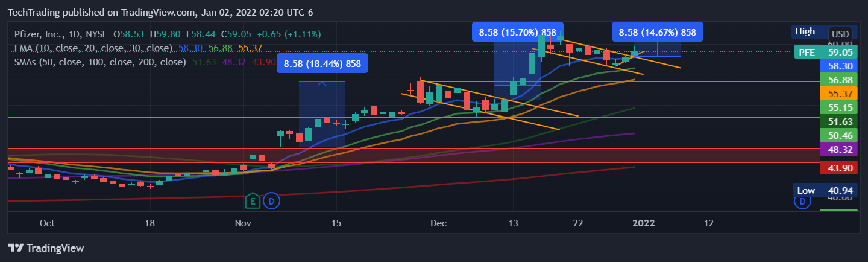Click the 51.63 dark green axis tag
This screenshot has height=262, width=868.
(x=839, y=121)
